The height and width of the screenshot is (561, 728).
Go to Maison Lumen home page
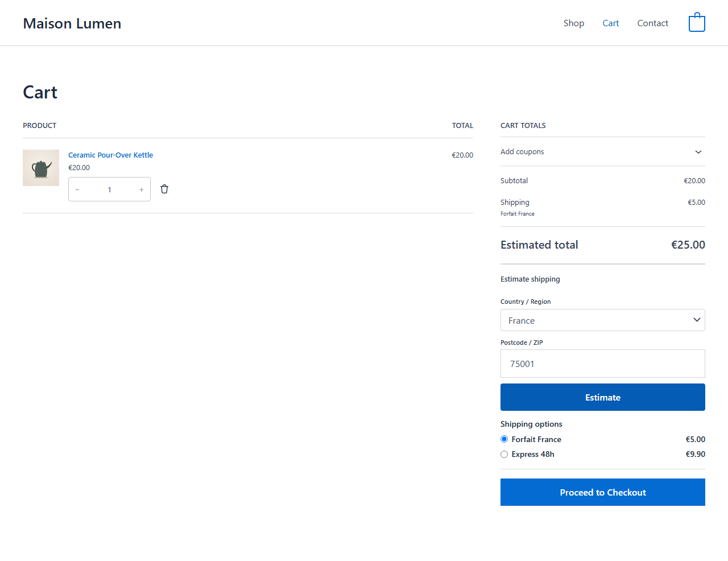coord(72,23)
